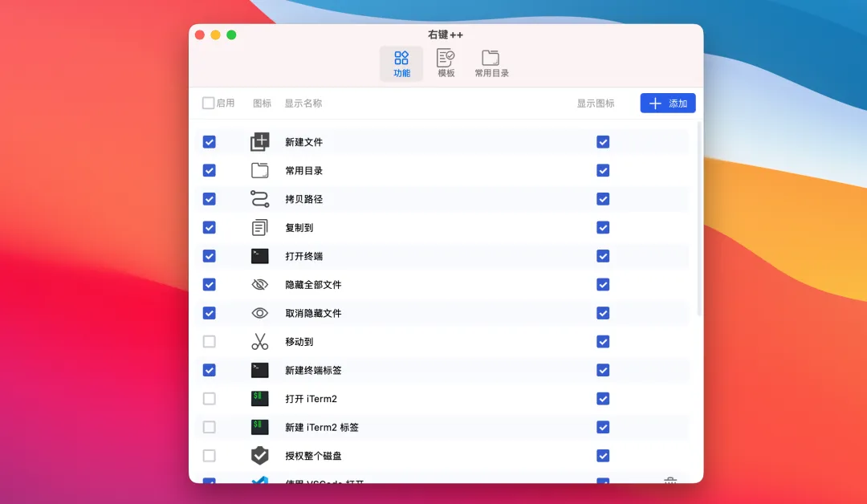Select the 新建 iTerm2 标签 row name
The image size is (867, 504).
tap(322, 427)
